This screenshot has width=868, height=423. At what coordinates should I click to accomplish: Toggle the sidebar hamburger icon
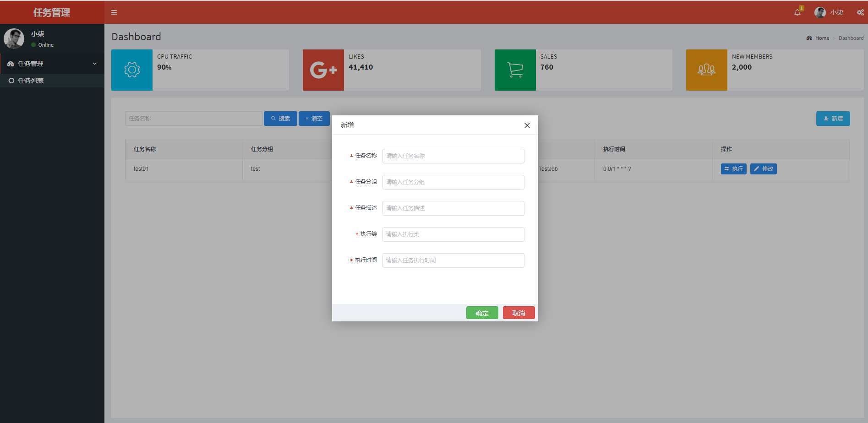coord(114,12)
